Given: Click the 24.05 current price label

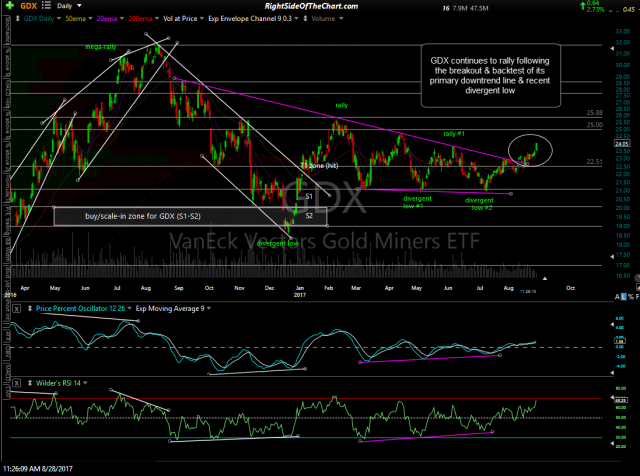Looking at the screenshot, I should point(622,144).
